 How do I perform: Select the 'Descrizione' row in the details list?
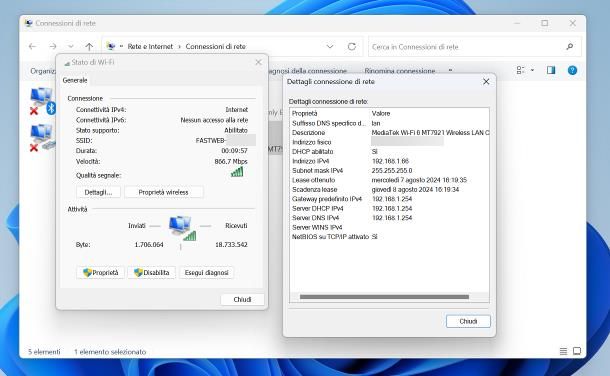point(389,133)
